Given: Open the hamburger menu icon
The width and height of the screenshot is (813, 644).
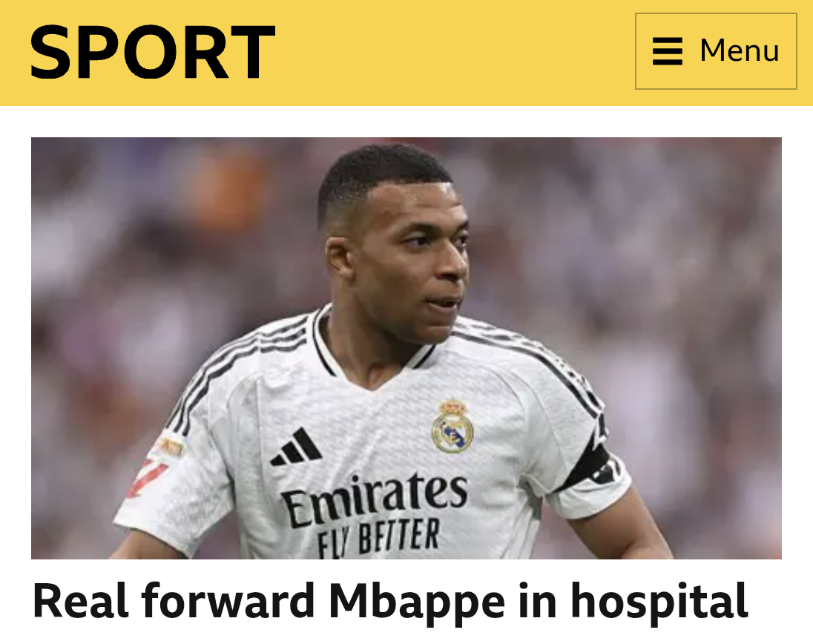Looking at the screenshot, I should (668, 50).
